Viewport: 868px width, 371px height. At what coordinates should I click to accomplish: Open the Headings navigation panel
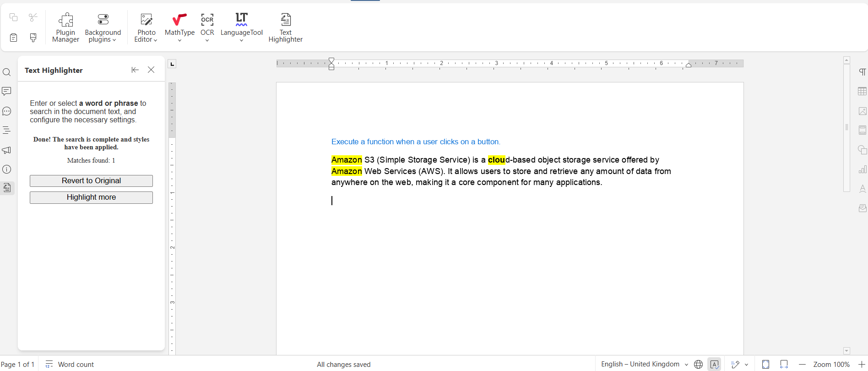click(7, 131)
